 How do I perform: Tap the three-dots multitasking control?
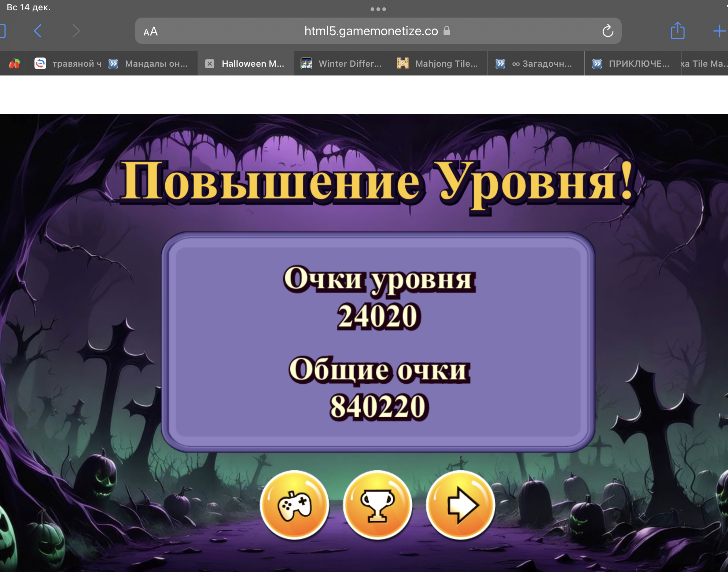tap(378, 9)
